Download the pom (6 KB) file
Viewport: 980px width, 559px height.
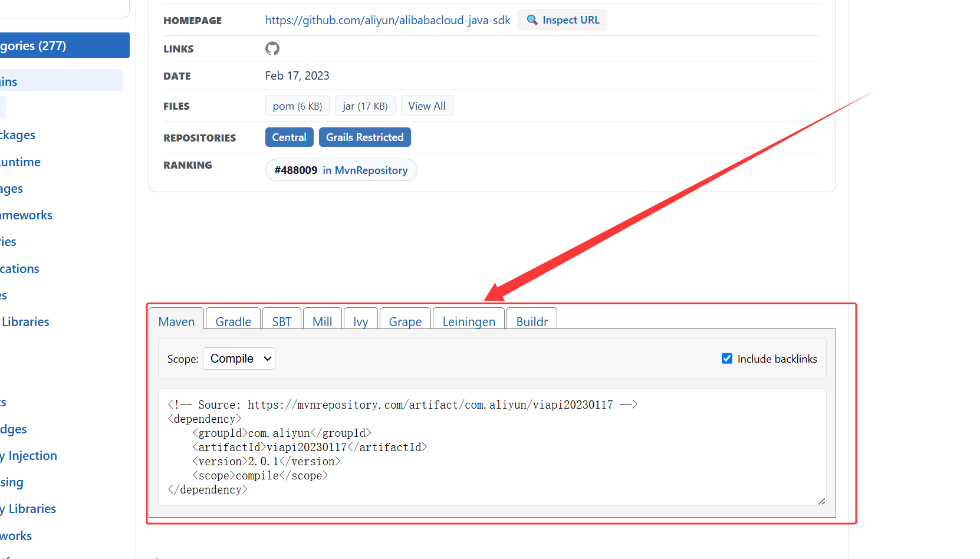tap(297, 106)
